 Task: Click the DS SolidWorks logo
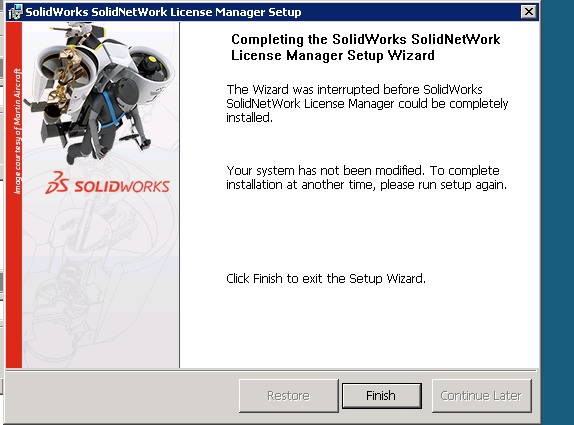108,183
